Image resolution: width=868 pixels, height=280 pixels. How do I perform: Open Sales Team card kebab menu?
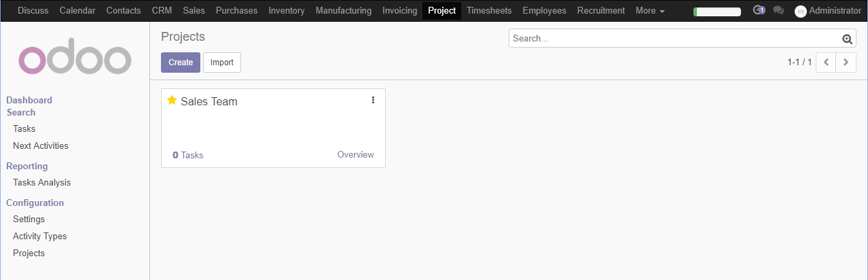pos(373,100)
